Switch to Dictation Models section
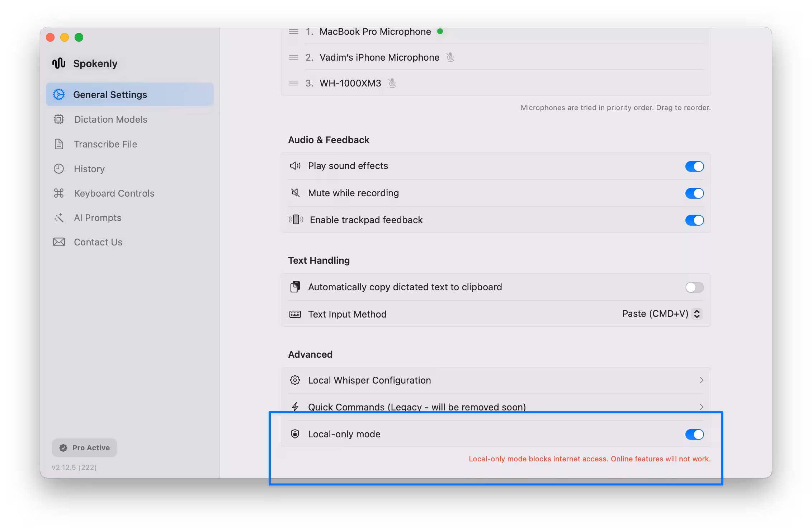The width and height of the screenshot is (812, 531). (x=130, y=119)
